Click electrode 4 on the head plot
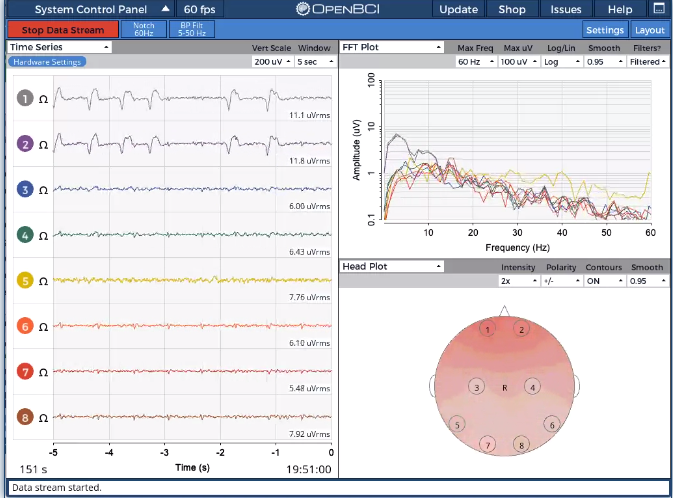The image size is (673, 498). click(533, 387)
